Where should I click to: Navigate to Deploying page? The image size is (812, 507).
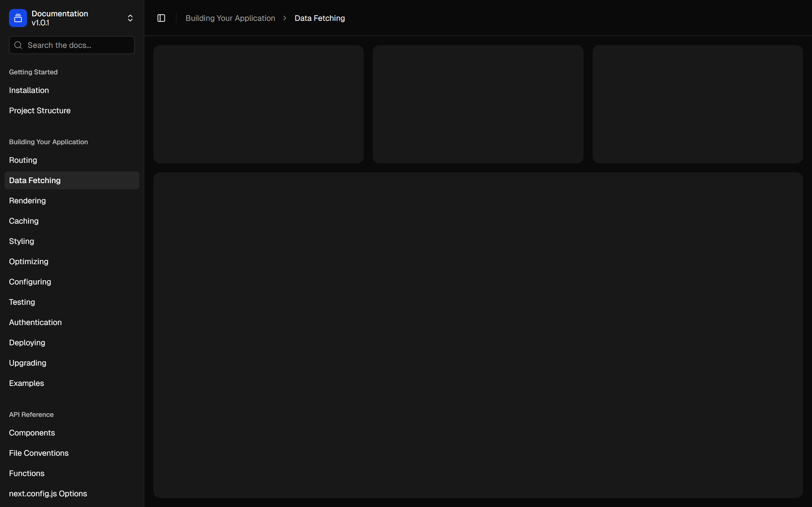27,343
